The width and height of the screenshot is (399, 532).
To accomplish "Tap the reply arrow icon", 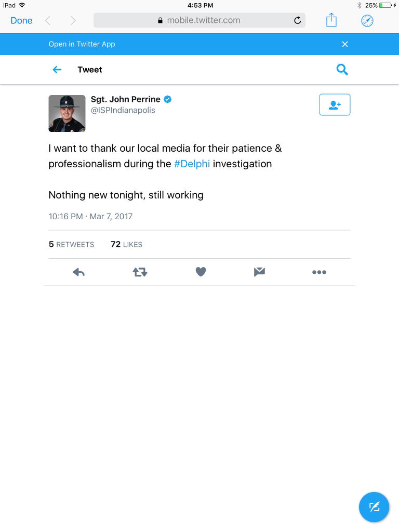I will click(x=78, y=272).
